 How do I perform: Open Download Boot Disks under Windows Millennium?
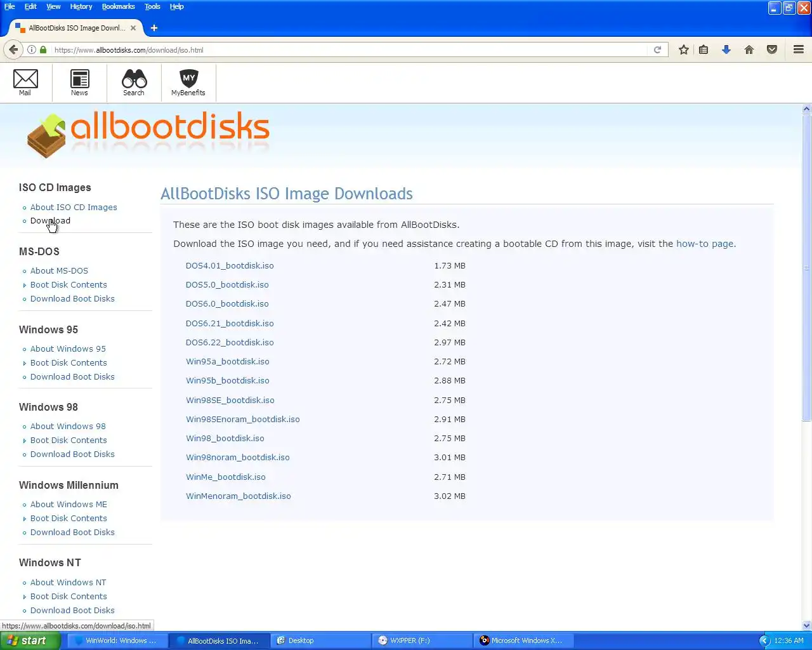[72, 532]
